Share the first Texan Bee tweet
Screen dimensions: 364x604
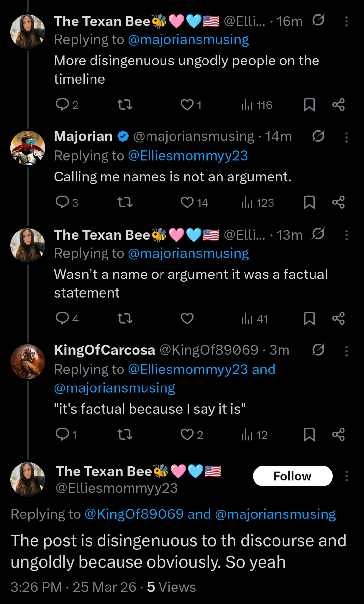coord(339,105)
